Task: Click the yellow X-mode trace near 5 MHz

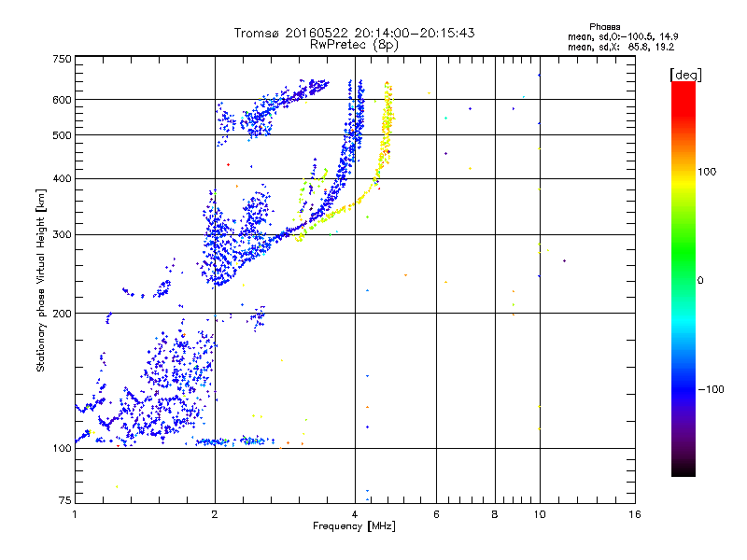Action: tap(388, 124)
